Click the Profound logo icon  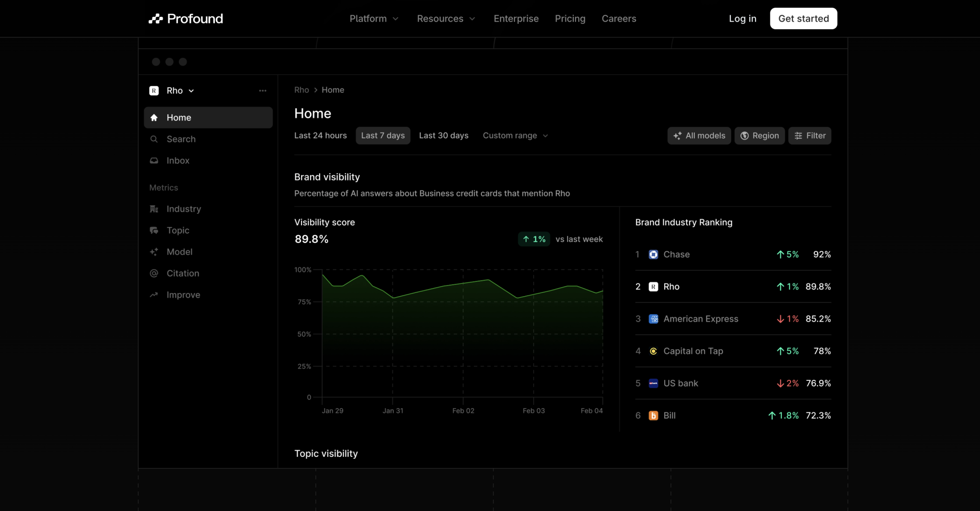156,19
